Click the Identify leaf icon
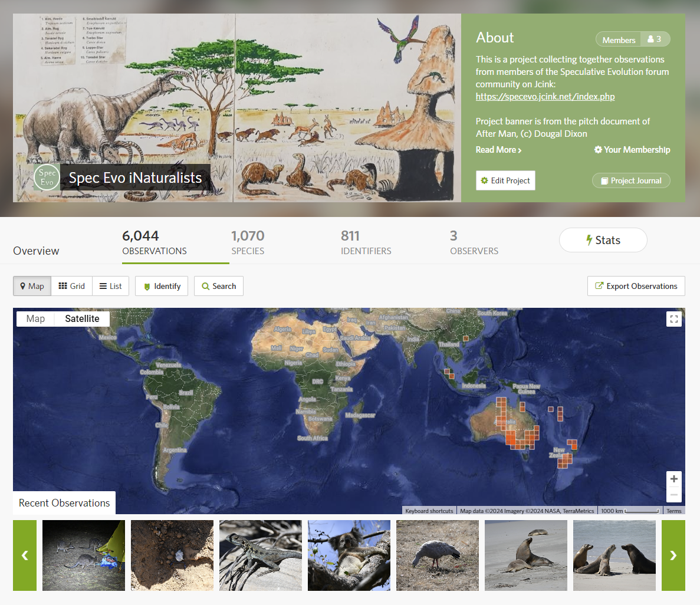Viewport: 700px width, 605px height. pos(147,286)
